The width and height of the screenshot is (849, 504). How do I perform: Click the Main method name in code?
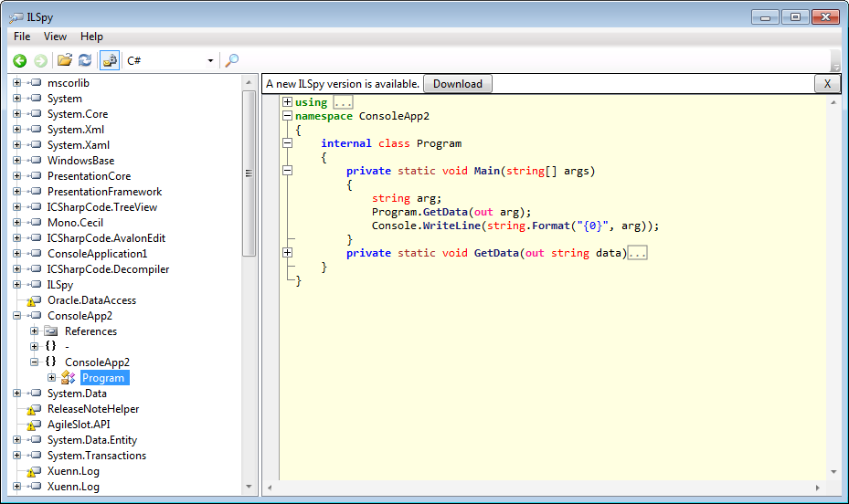coord(487,171)
